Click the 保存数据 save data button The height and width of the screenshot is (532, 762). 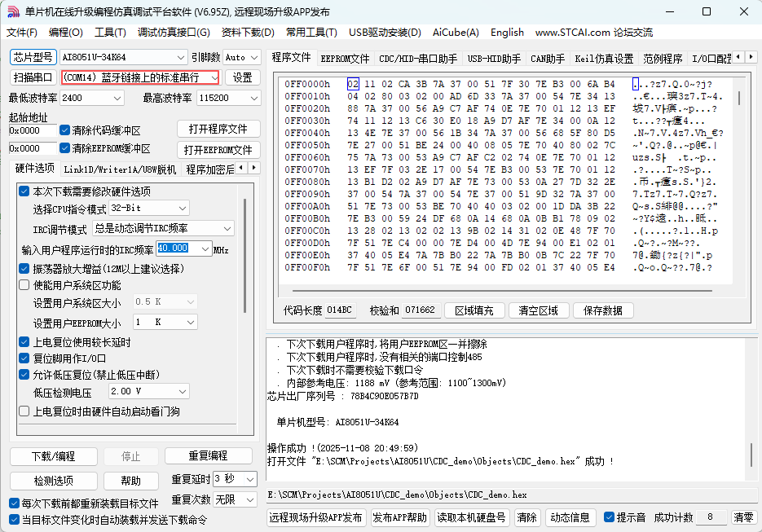(603, 310)
